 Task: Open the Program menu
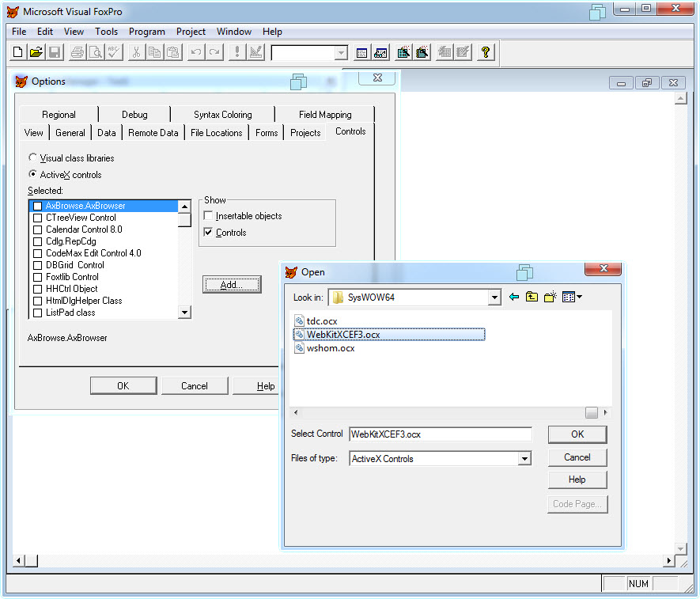[x=147, y=32]
